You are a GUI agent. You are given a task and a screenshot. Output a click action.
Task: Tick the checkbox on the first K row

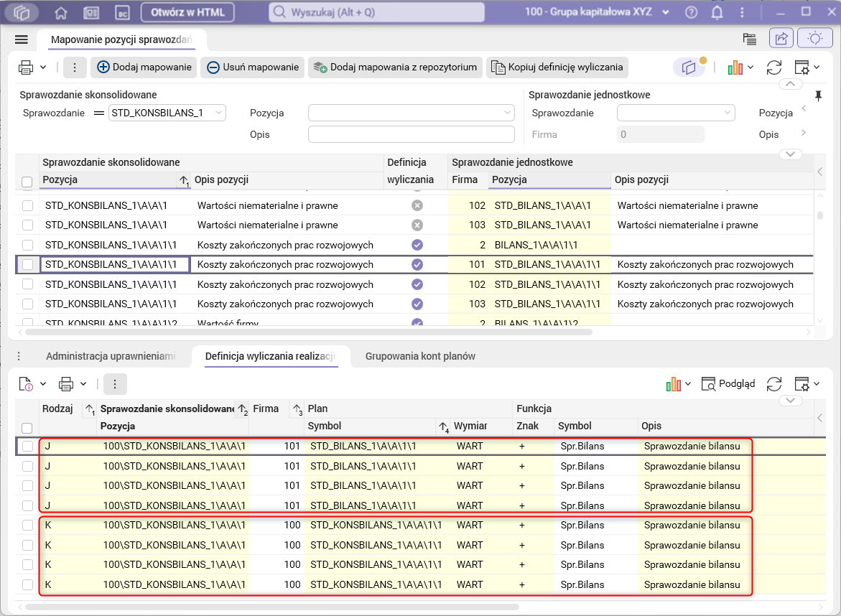27,526
